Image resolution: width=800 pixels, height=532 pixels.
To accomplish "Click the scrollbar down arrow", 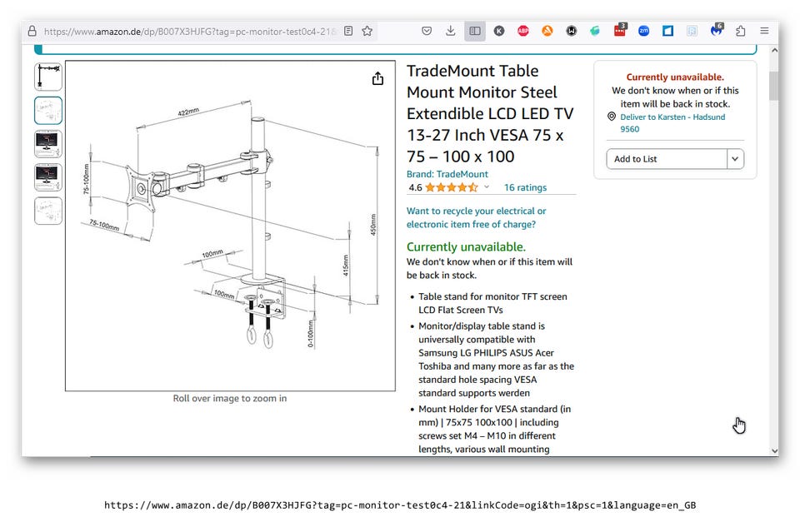I will (774, 450).
